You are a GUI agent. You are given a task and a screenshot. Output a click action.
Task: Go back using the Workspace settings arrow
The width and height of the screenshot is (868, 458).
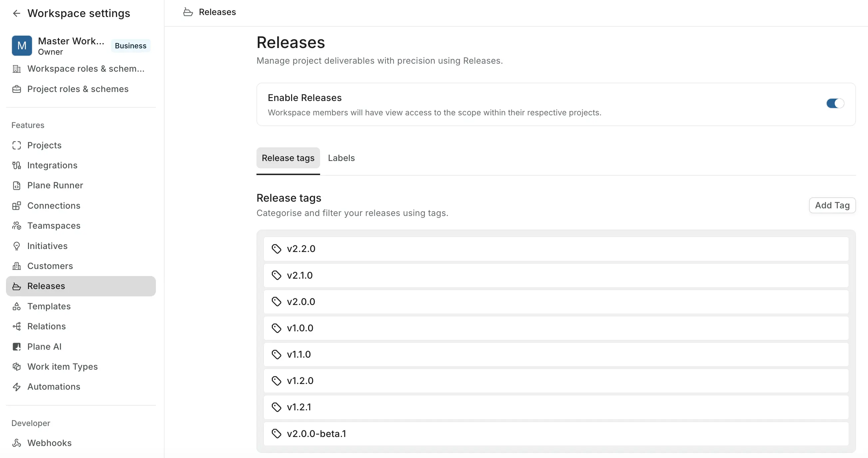[17, 13]
